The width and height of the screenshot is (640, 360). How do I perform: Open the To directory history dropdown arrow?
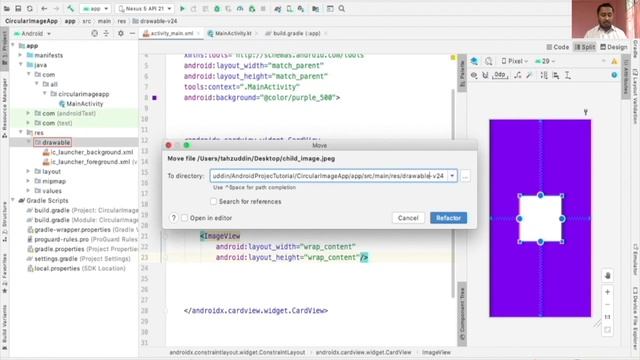(x=452, y=176)
